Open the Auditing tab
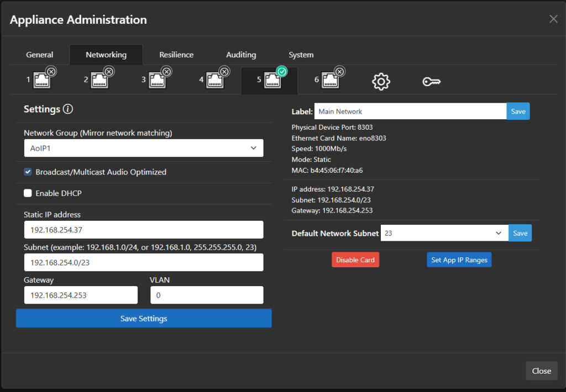The width and height of the screenshot is (566, 392). tap(241, 55)
